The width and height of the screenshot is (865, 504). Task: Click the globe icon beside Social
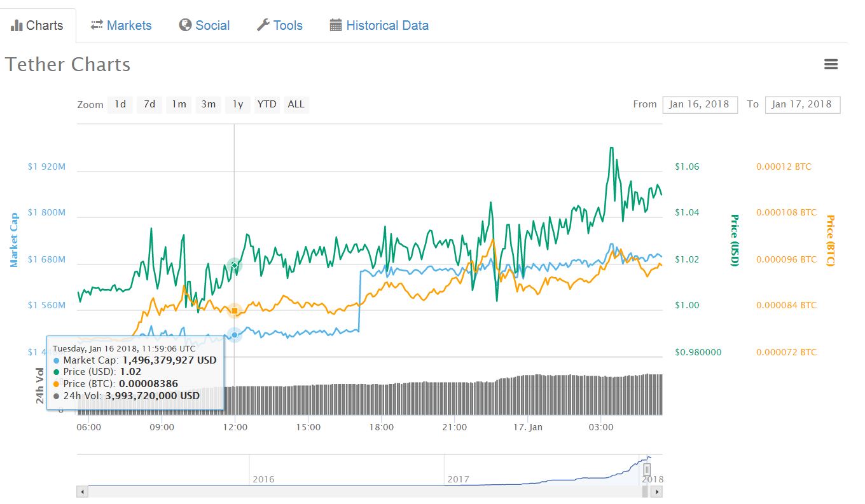pyautogui.click(x=186, y=25)
